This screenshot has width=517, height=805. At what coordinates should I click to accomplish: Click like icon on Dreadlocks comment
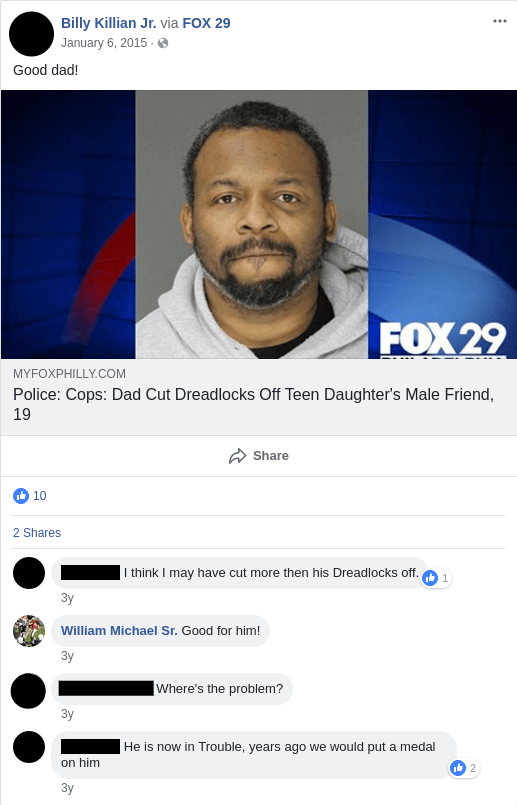(430, 578)
